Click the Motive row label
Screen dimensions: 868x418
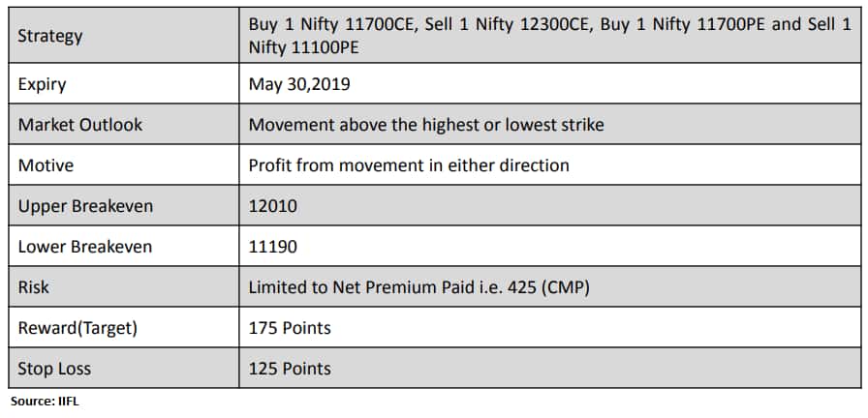tap(46, 164)
